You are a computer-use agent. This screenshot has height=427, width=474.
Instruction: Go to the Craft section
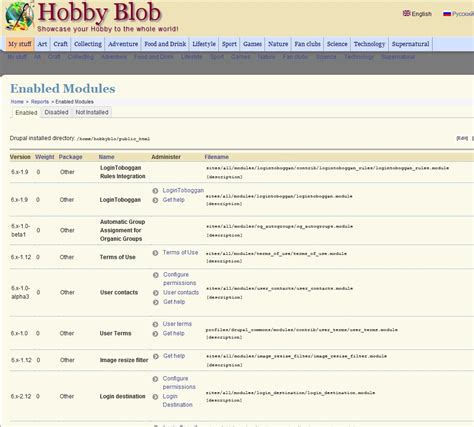(x=60, y=44)
